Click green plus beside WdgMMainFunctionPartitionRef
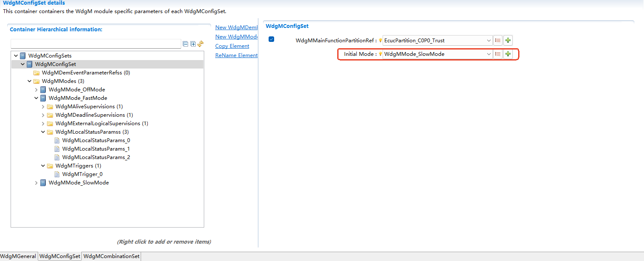This screenshot has height=261, width=644. tap(508, 41)
